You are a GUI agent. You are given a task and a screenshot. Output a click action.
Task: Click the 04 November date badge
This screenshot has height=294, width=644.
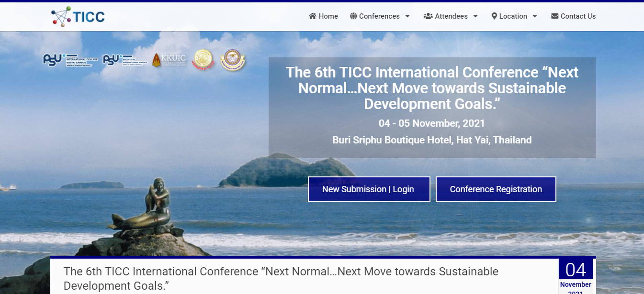coord(576,276)
